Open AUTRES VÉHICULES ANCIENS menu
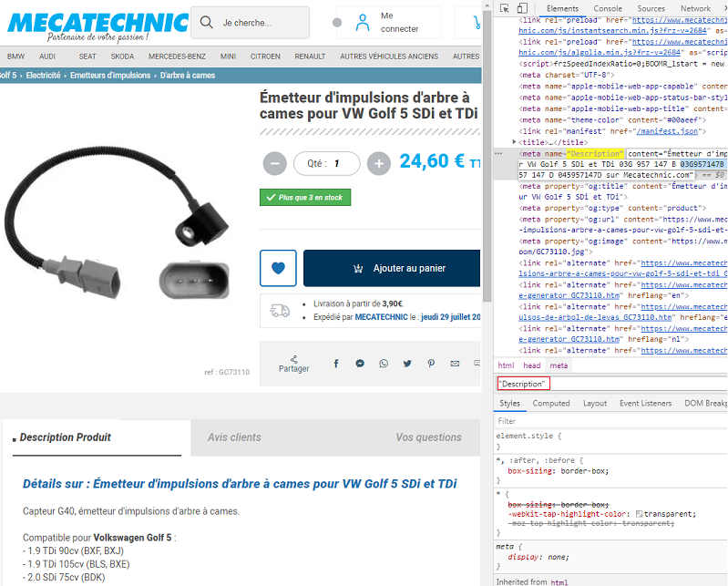This screenshot has width=728, height=586. (389, 57)
